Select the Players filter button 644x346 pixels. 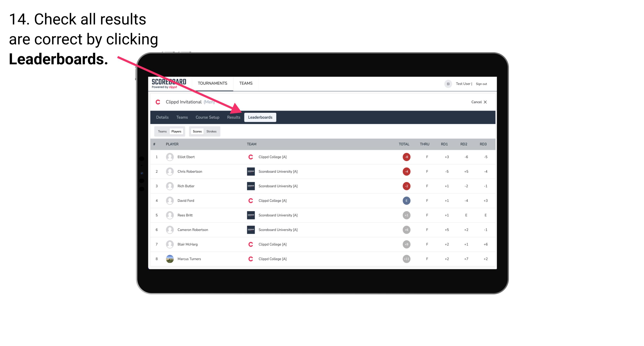(176, 131)
